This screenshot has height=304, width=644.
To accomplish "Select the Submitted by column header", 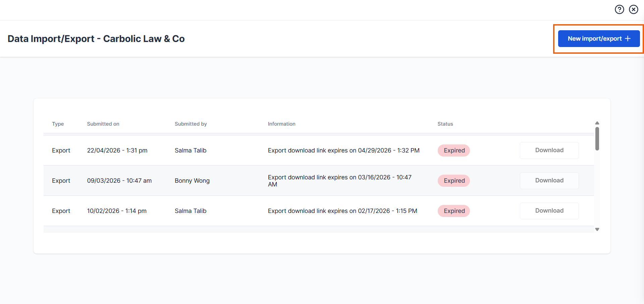I will click(191, 124).
